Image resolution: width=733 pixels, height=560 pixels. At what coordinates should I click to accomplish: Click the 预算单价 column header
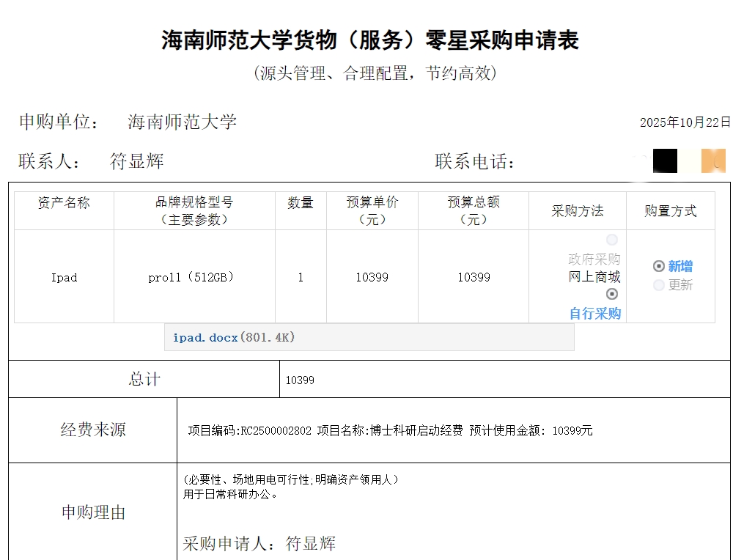(x=372, y=211)
